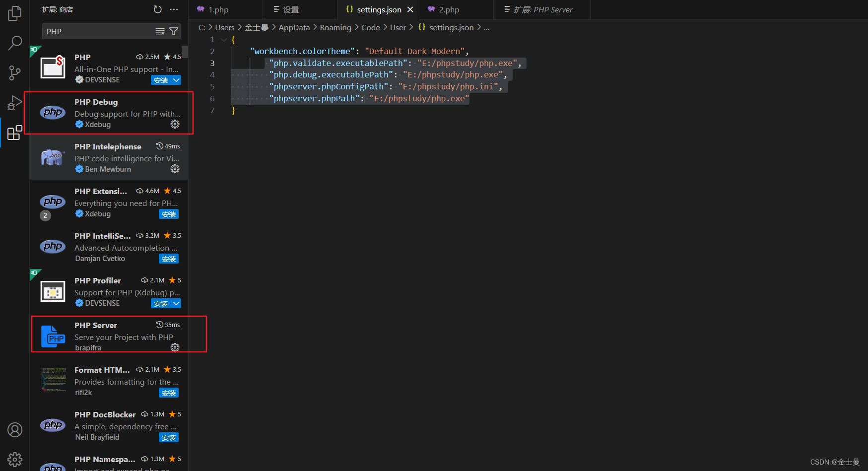Screen dimensions: 868x471
Task: Close the settings.json tab
Action: pos(410,9)
